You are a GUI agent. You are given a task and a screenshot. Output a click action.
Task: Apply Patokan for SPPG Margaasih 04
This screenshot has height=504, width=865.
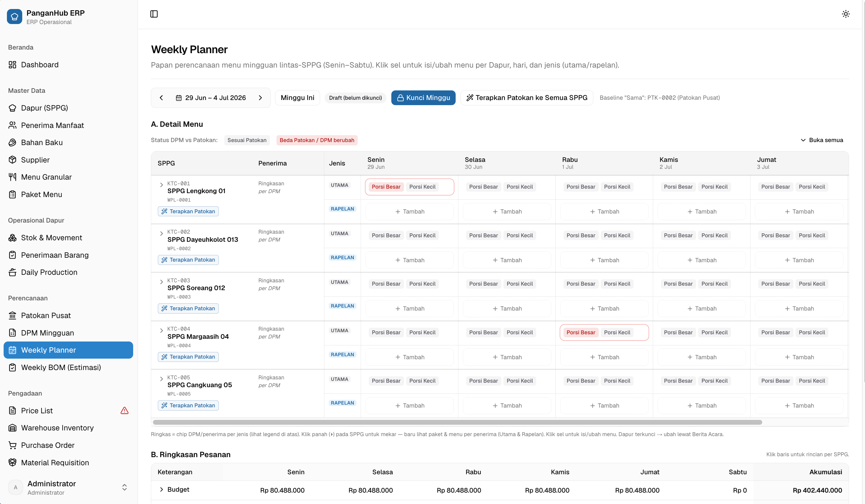pos(188,357)
